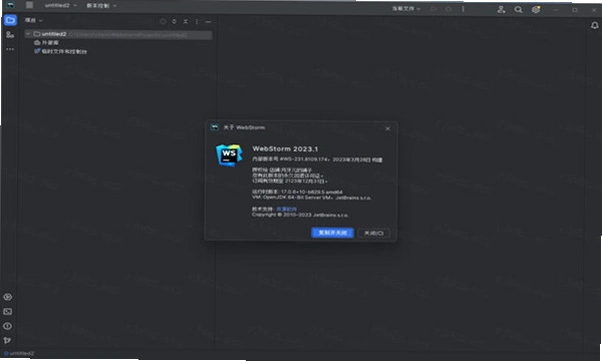This screenshot has height=361, width=602.
Task: Click the About WebStorm dialog title
Action: [x=244, y=128]
